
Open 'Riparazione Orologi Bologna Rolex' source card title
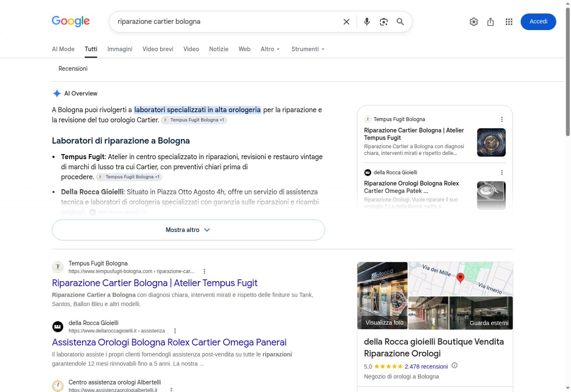pyautogui.click(x=412, y=187)
